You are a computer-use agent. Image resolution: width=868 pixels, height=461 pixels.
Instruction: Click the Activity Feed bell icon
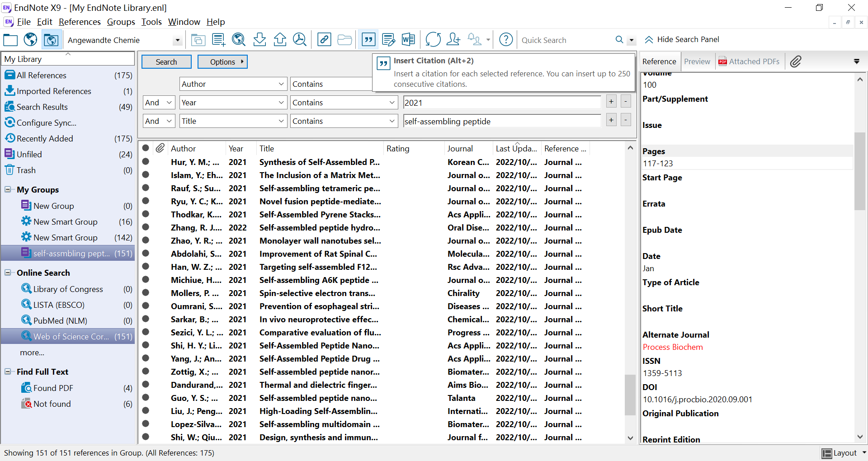tap(474, 40)
